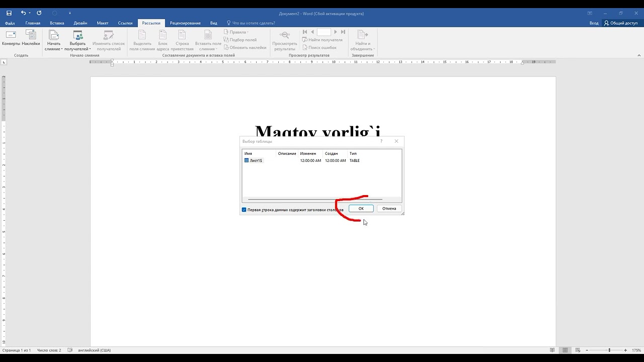The height and width of the screenshot is (362, 644).
Task: Toggle first row contains column headers checkbox
Action: [x=244, y=210]
